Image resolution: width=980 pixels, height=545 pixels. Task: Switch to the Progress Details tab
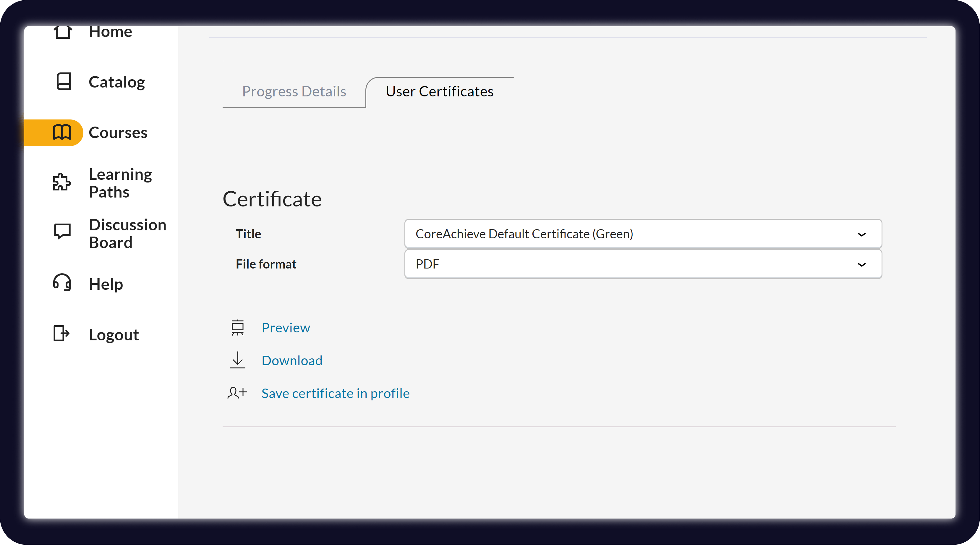pyautogui.click(x=294, y=92)
